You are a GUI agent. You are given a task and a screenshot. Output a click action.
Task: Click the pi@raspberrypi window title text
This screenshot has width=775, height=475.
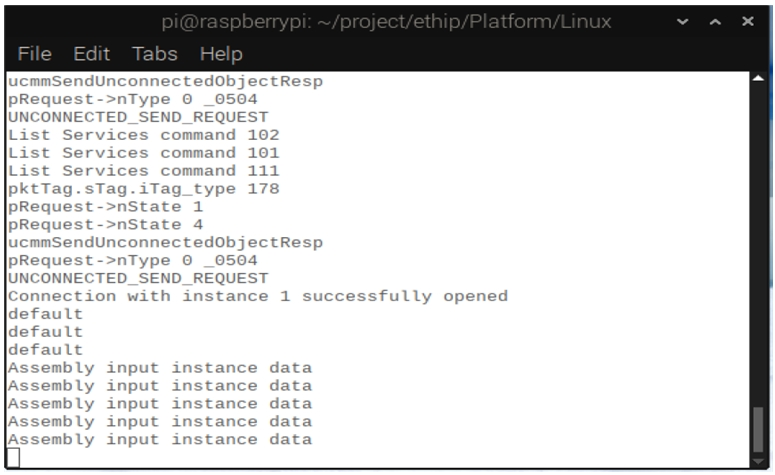(x=387, y=22)
